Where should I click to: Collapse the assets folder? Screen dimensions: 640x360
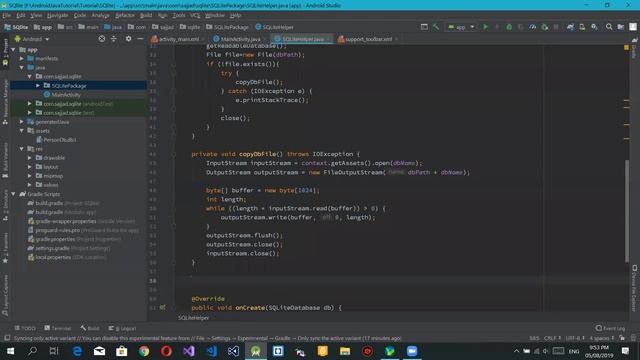tap(22, 131)
